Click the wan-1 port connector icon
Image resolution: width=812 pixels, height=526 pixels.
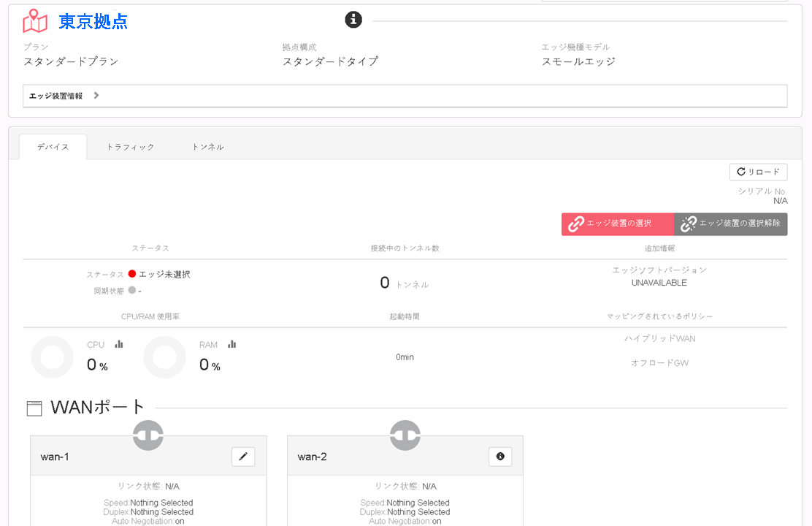[148, 435]
